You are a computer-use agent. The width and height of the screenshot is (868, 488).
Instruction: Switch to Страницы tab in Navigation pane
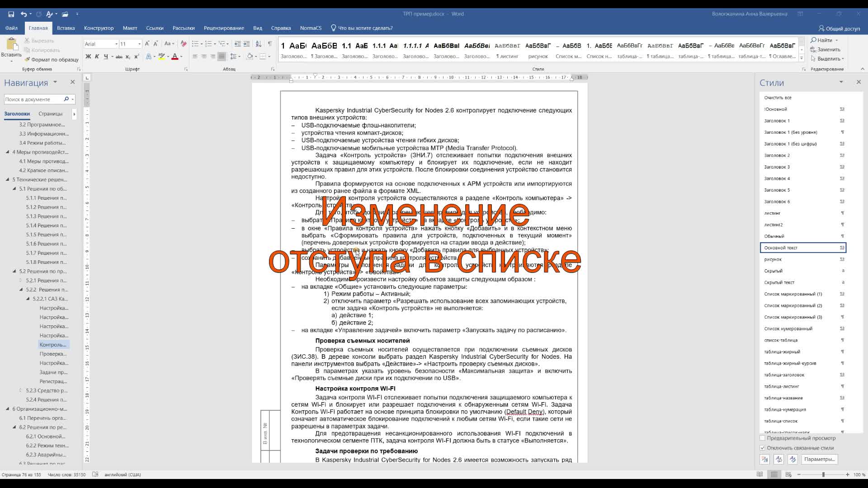[x=50, y=114]
